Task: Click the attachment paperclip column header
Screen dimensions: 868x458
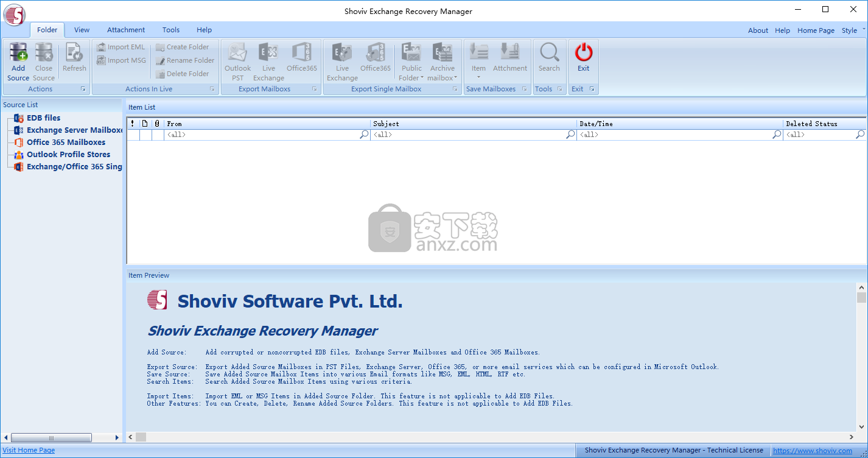Action: (x=157, y=124)
